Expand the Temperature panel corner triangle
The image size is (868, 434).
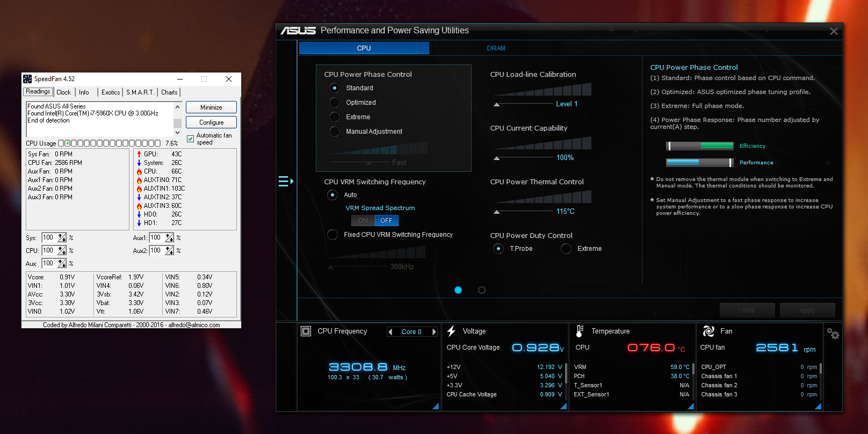pyautogui.click(x=691, y=407)
